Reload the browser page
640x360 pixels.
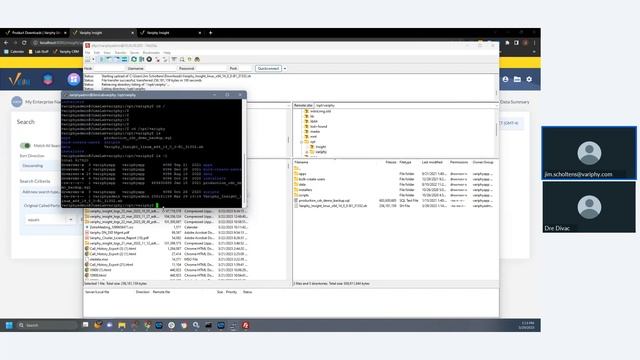(24, 42)
